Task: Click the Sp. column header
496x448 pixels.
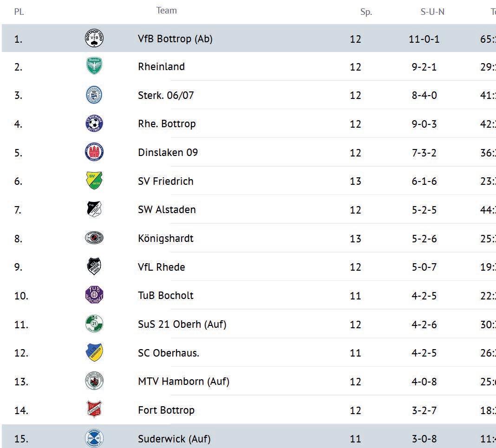Action: pyautogui.click(x=366, y=12)
